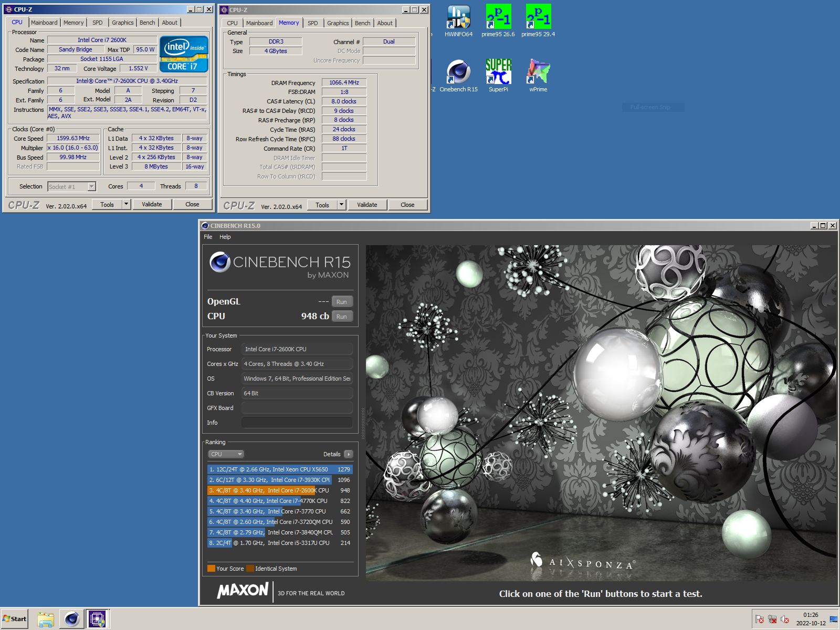Open the wPrime desktop shortcut
The height and width of the screenshot is (630, 840).
click(x=538, y=76)
